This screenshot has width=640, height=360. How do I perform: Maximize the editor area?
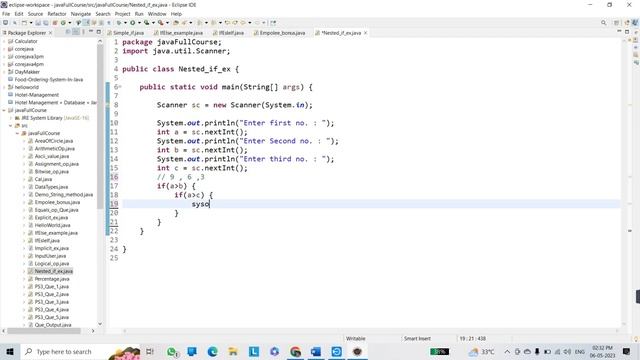[x=627, y=31]
